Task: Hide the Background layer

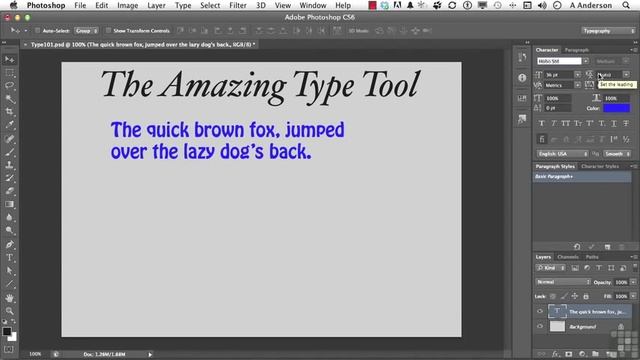Action: click(x=540, y=326)
